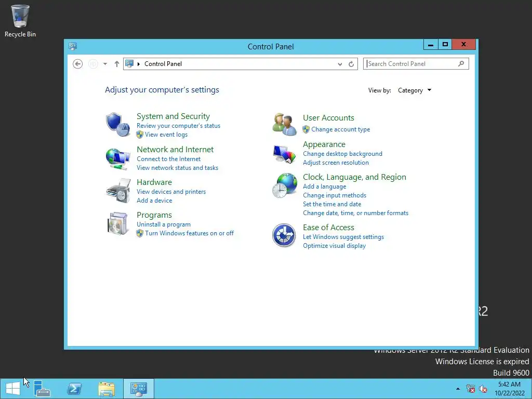Click Uninstall a program
Image resolution: width=532 pixels, height=399 pixels.
[164, 224]
